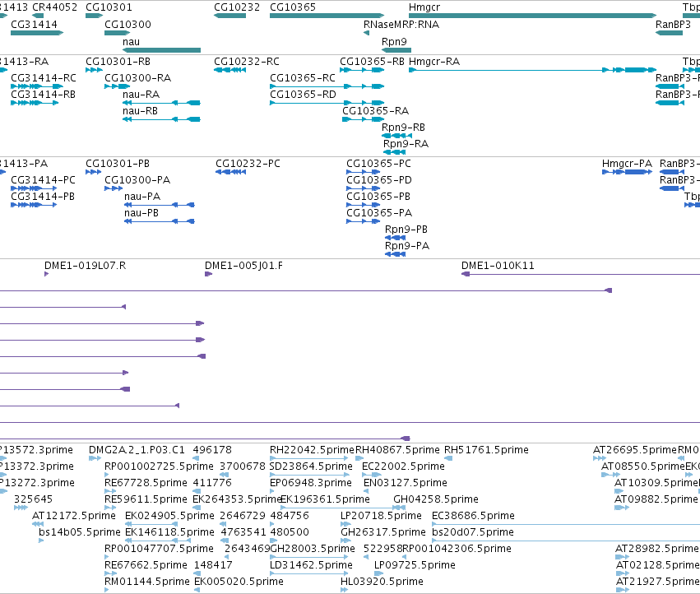Click protein Rpn9-PB
This screenshot has width=700, height=594.
point(406,230)
